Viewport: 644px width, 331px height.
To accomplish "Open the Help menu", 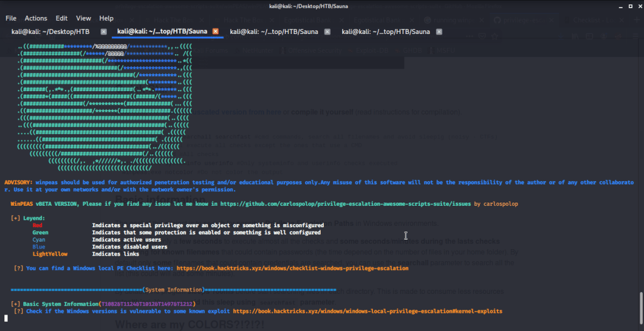I will [106, 18].
